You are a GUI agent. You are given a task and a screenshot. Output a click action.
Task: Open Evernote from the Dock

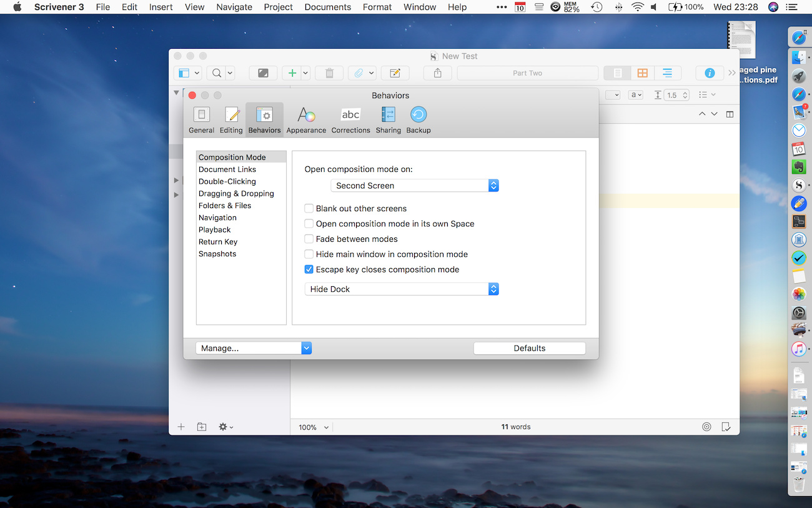tap(799, 167)
